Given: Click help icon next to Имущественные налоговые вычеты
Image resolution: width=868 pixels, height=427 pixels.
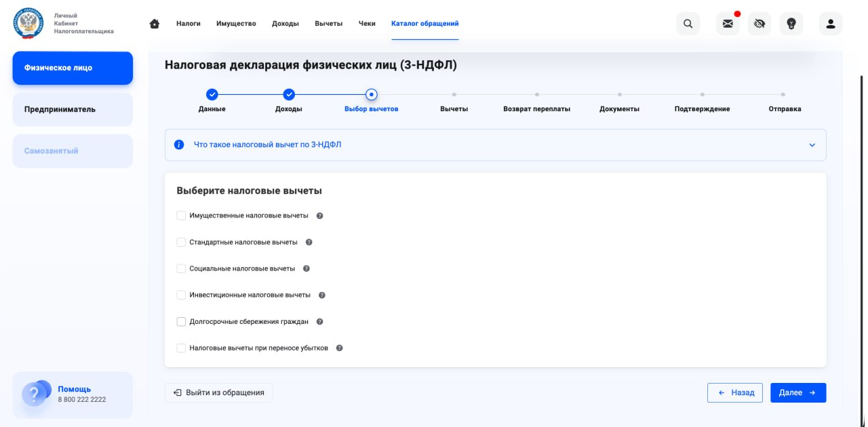Looking at the screenshot, I should click(320, 216).
